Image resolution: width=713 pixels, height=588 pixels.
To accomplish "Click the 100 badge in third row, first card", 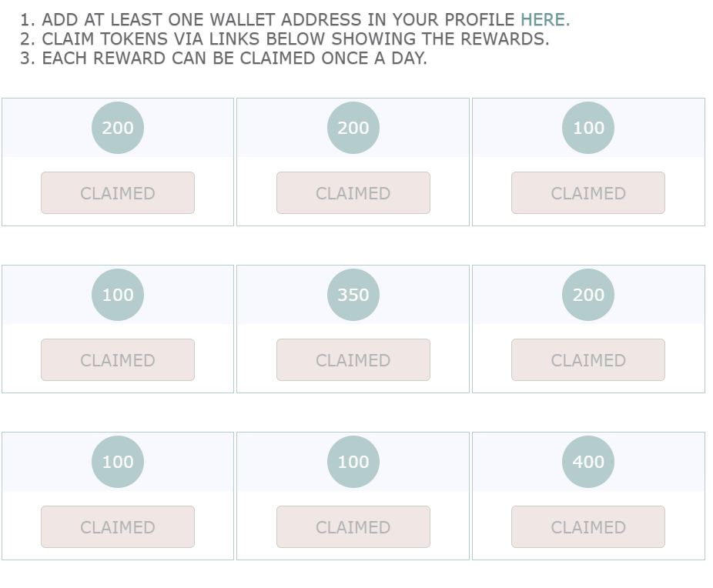I will point(118,462).
